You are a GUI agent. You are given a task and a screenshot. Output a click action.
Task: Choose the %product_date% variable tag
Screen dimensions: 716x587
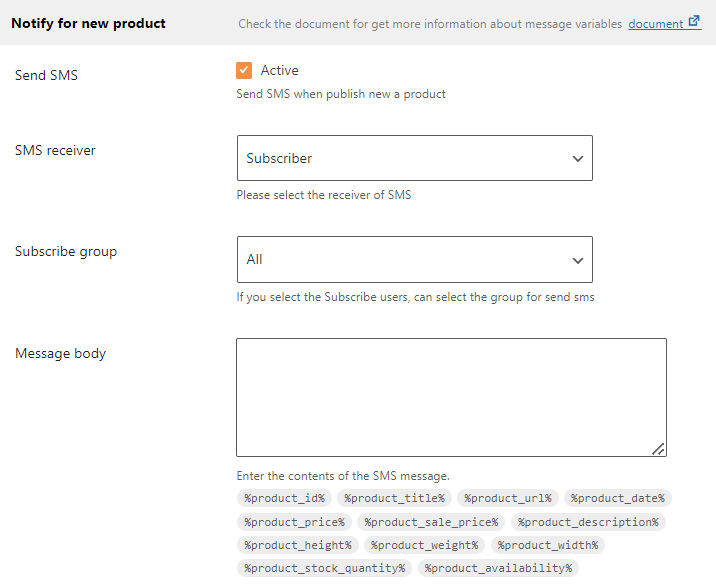[618, 498]
